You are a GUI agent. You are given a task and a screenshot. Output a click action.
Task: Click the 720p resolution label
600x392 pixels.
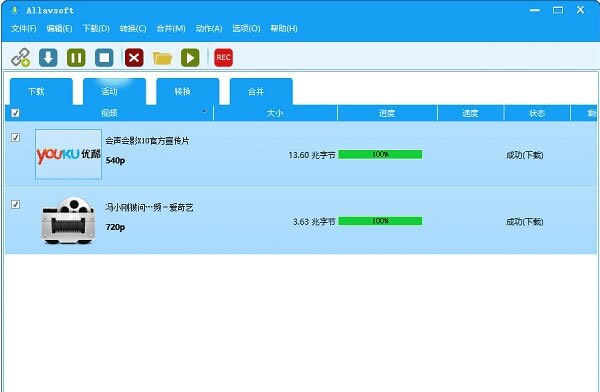115,227
